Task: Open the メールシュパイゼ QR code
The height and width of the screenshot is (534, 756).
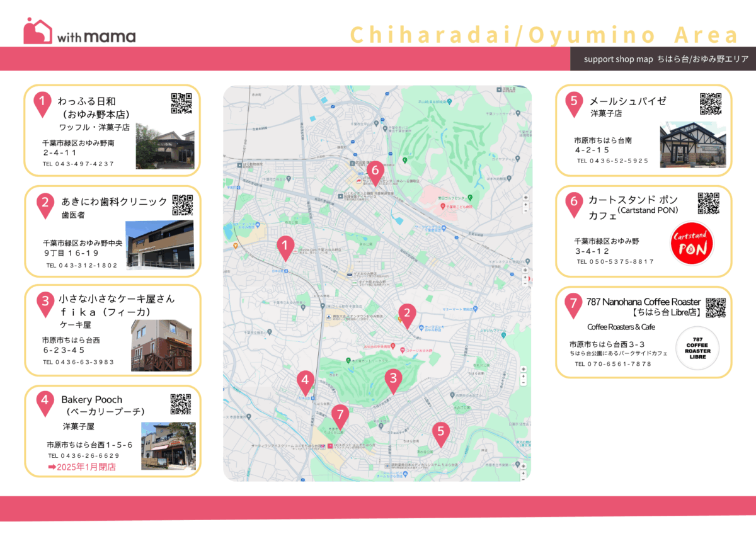Action: tap(711, 104)
